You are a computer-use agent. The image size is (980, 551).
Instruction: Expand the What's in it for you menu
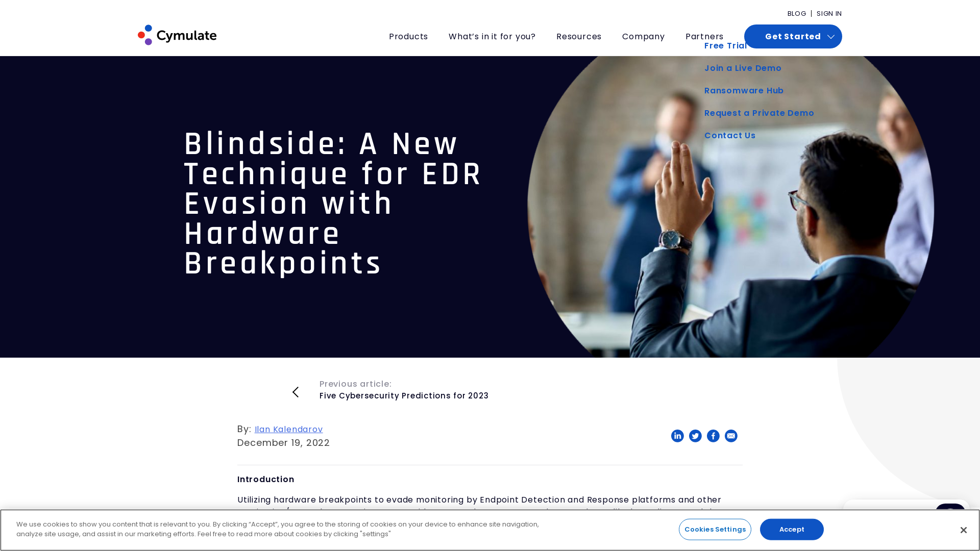(x=492, y=36)
